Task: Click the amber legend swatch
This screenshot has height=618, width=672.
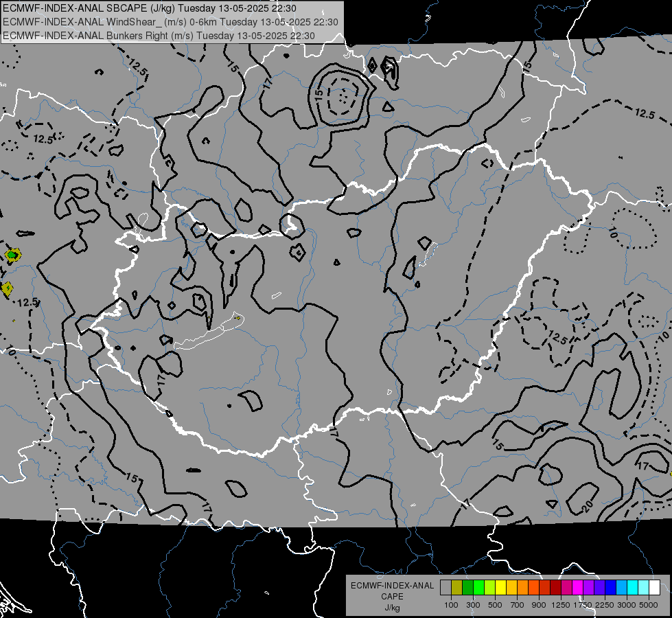Action: pos(511,587)
